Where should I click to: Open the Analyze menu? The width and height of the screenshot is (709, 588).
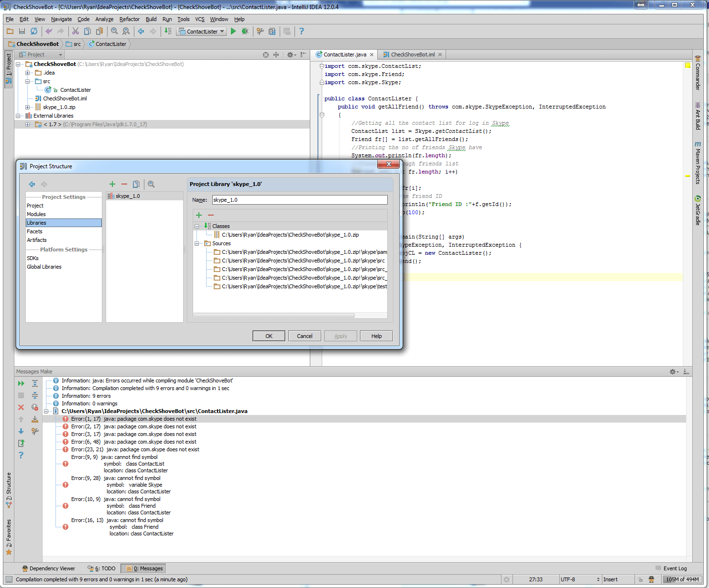click(x=104, y=19)
